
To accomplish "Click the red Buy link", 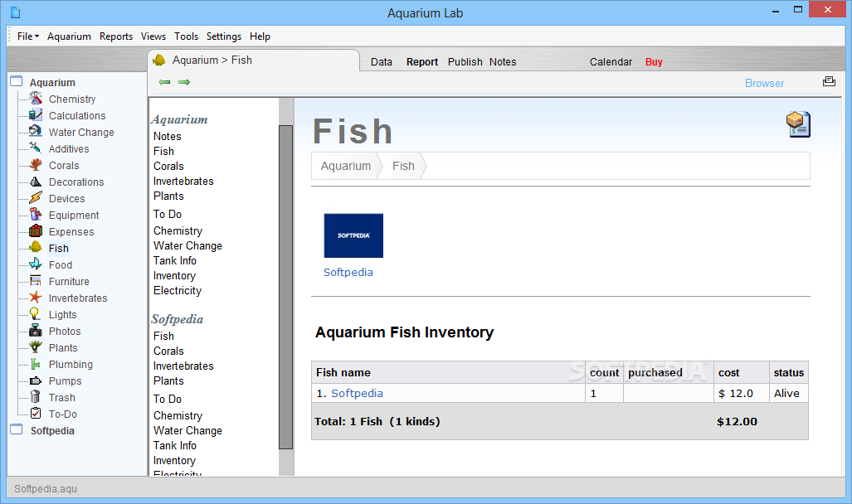I will [654, 62].
